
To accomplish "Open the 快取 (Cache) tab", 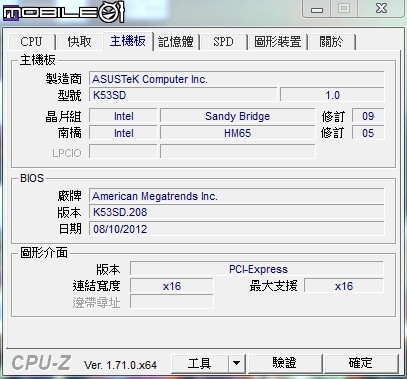I will 79,42.
